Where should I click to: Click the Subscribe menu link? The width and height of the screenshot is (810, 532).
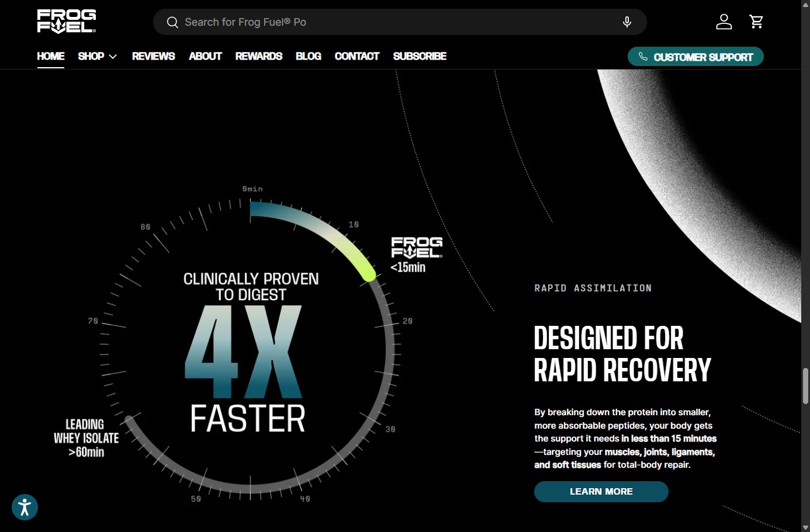tap(420, 57)
